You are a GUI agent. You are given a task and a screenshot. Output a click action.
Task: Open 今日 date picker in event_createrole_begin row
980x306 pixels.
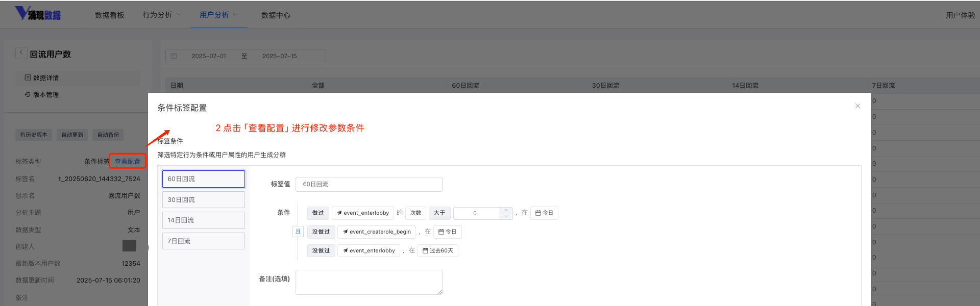point(448,232)
